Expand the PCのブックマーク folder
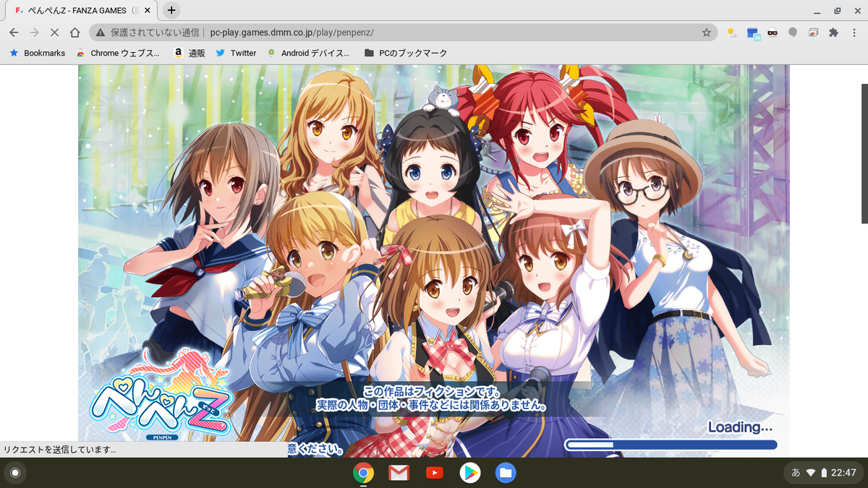The width and height of the screenshot is (868, 488). (x=406, y=53)
